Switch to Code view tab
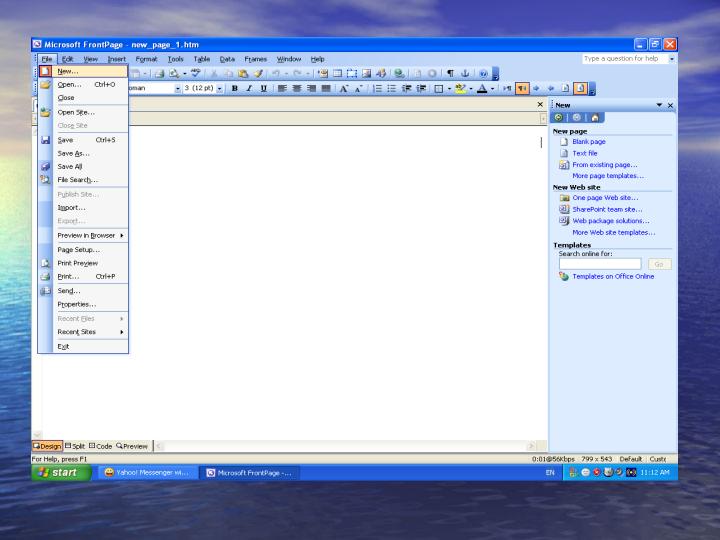Screen dimensions: 720x540 pyautogui.click(x=101, y=446)
